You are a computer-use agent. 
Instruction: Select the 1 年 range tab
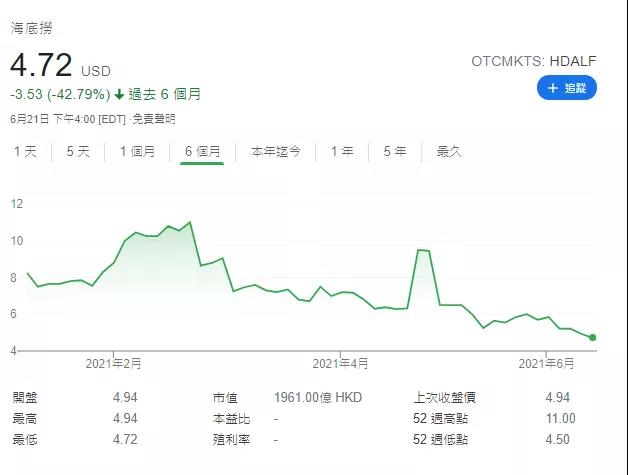pyautogui.click(x=342, y=151)
